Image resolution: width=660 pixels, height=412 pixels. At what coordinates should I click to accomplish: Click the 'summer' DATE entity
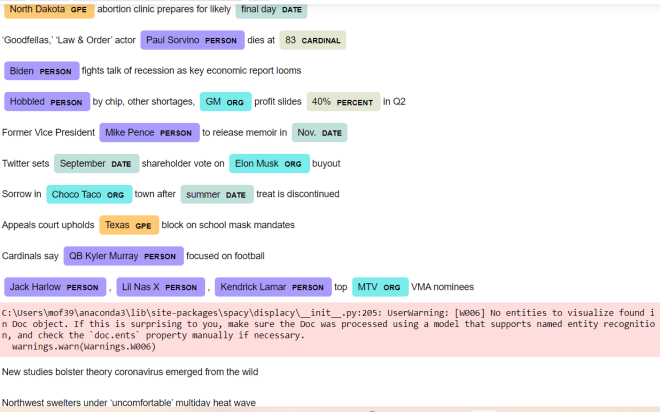[217, 194]
